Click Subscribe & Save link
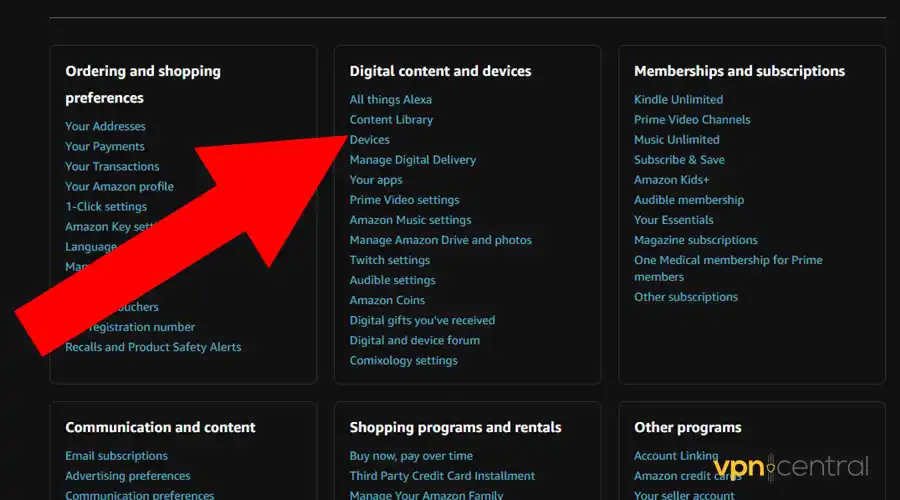Screen dimensions: 900x500 coord(679,160)
